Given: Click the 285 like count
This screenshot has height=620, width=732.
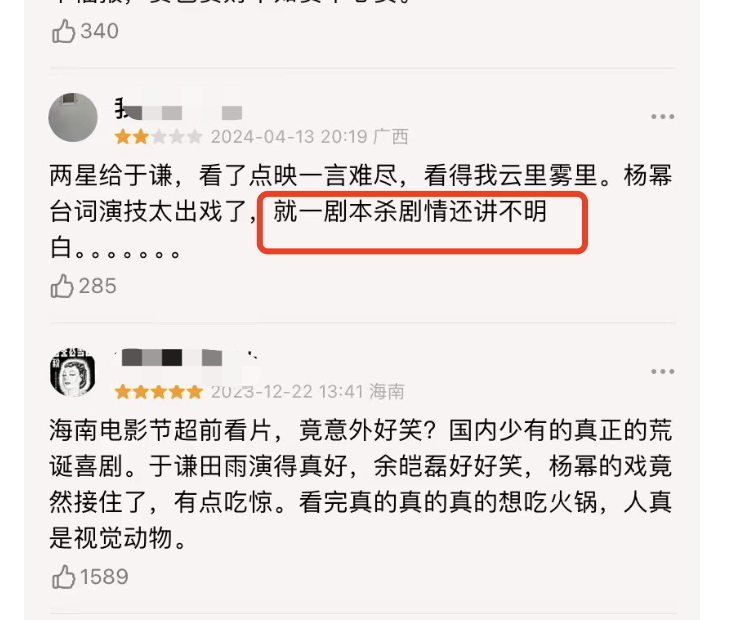Looking at the screenshot, I should pyautogui.click(x=98, y=286).
